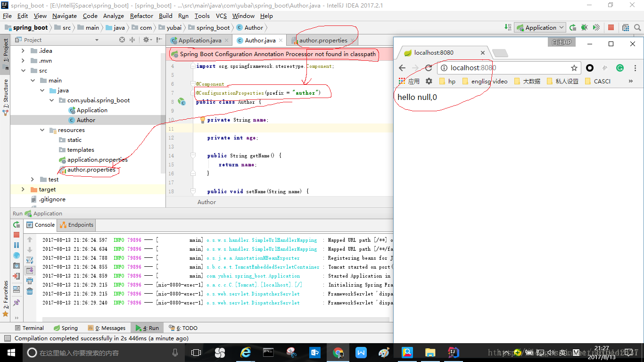
Task: Pin the Run tab
Action: click(x=17, y=302)
